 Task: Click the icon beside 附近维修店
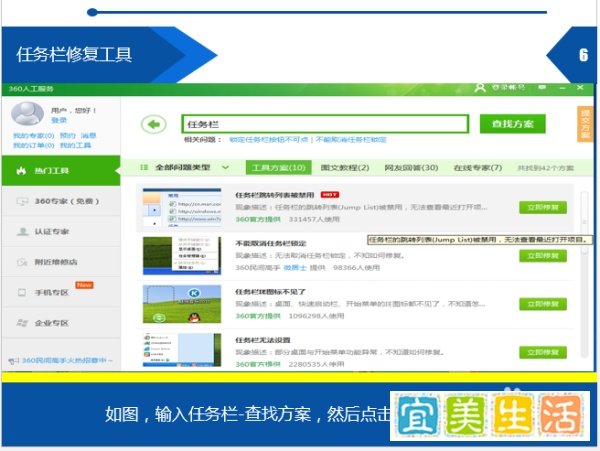[x=22, y=262]
